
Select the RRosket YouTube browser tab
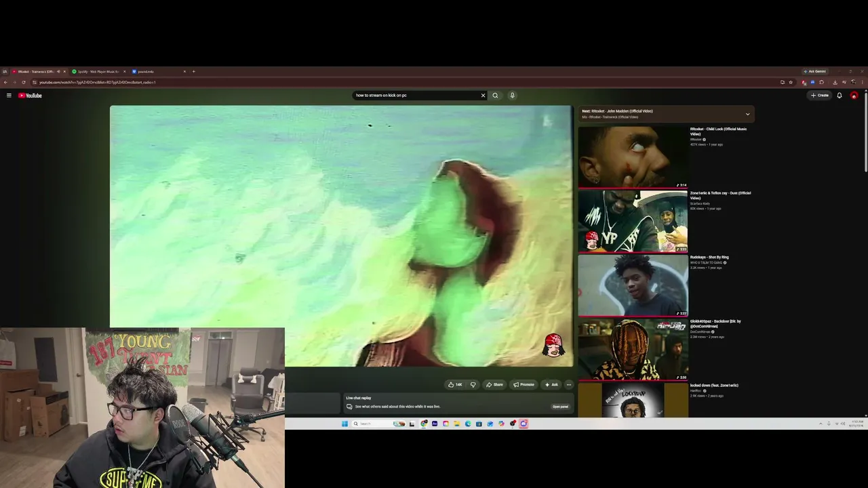38,72
